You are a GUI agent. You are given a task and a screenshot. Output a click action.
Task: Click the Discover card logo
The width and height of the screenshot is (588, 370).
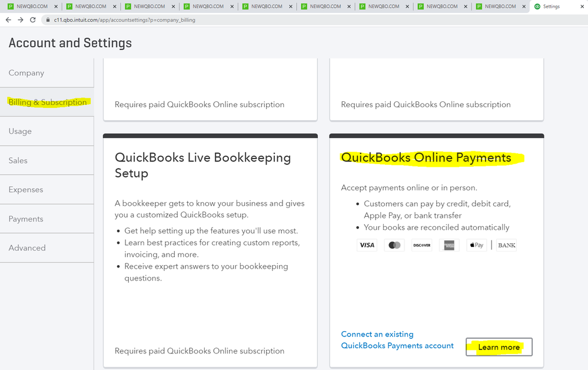point(421,245)
